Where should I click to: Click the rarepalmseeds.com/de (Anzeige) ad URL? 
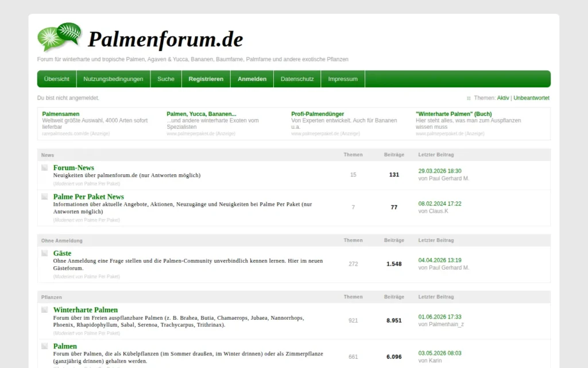(x=76, y=133)
